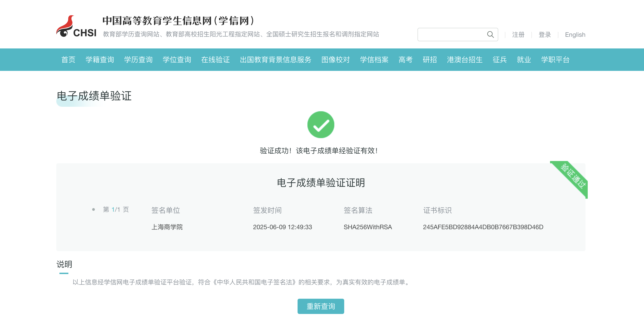Viewport: 644px width, 331px height.
Task: Open 学籍查询 navigation item
Action: (100, 59)
